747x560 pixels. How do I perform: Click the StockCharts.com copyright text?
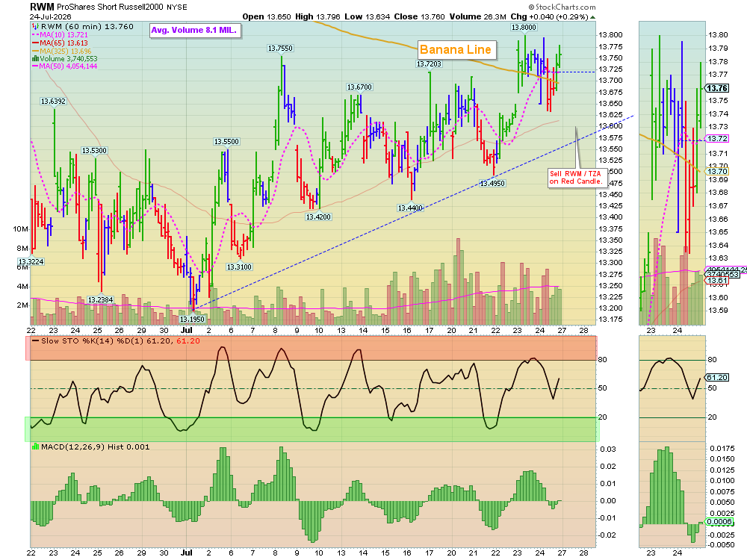click(x=562, y=7)
